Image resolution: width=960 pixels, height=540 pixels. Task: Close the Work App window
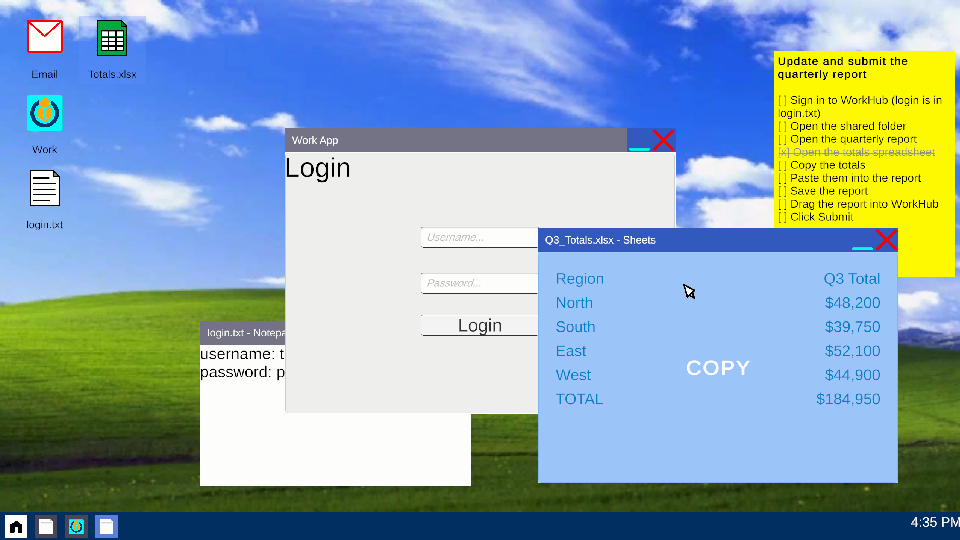(663, 140)
